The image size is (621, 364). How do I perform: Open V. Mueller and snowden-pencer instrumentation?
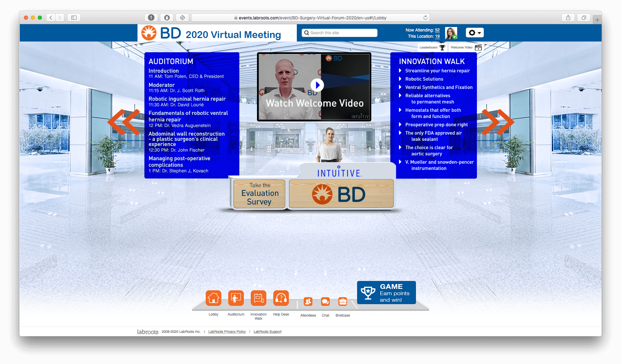[x=440, y=165]
